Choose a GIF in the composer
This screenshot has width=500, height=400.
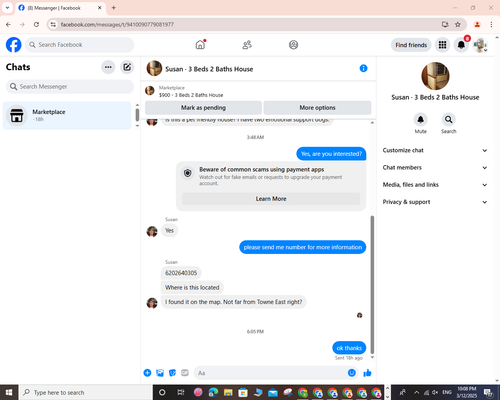click(185, 373)
